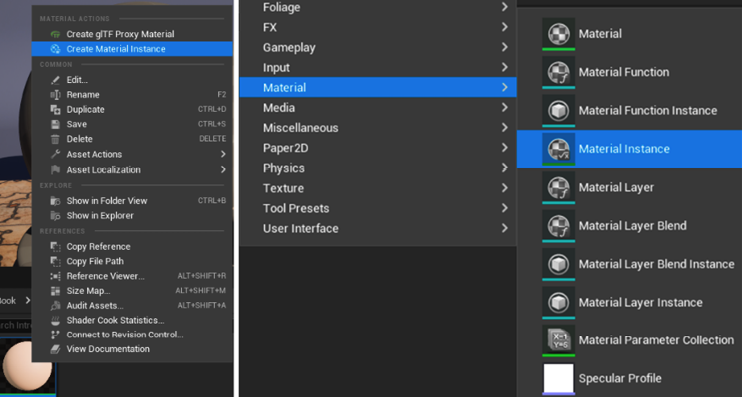
Task: Click the Reference Viewer icon
Action: tap(55, 276)
